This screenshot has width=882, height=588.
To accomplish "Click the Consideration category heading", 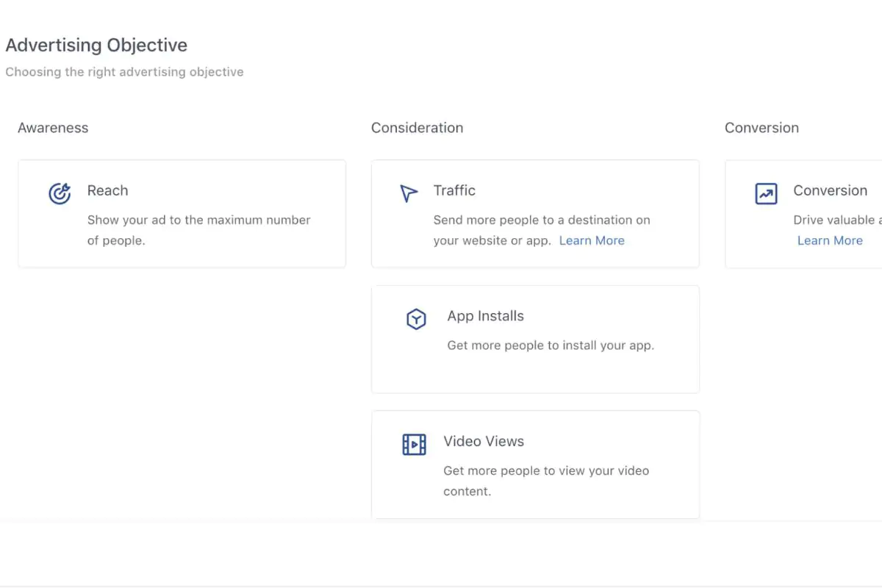I will (417, 128).
